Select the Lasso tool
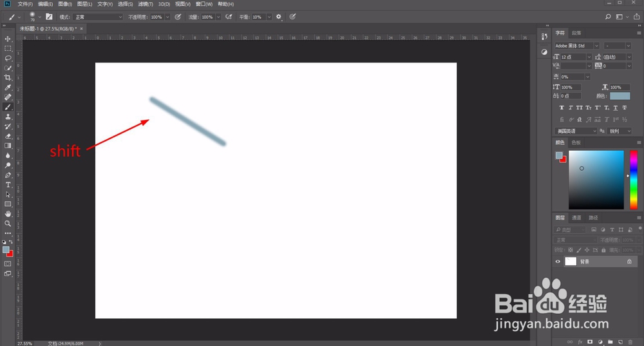The height and width of the screenshot is (346, 644). tap(8, 58)
